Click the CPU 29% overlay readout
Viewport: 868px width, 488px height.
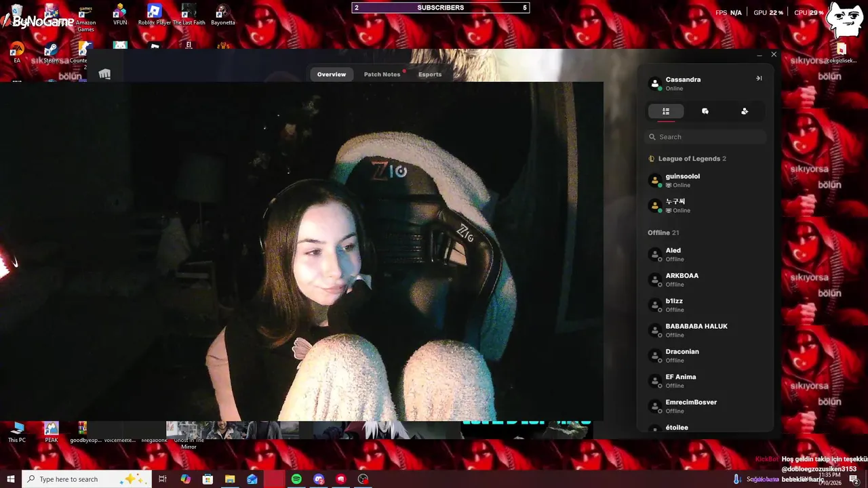point(808,13)
